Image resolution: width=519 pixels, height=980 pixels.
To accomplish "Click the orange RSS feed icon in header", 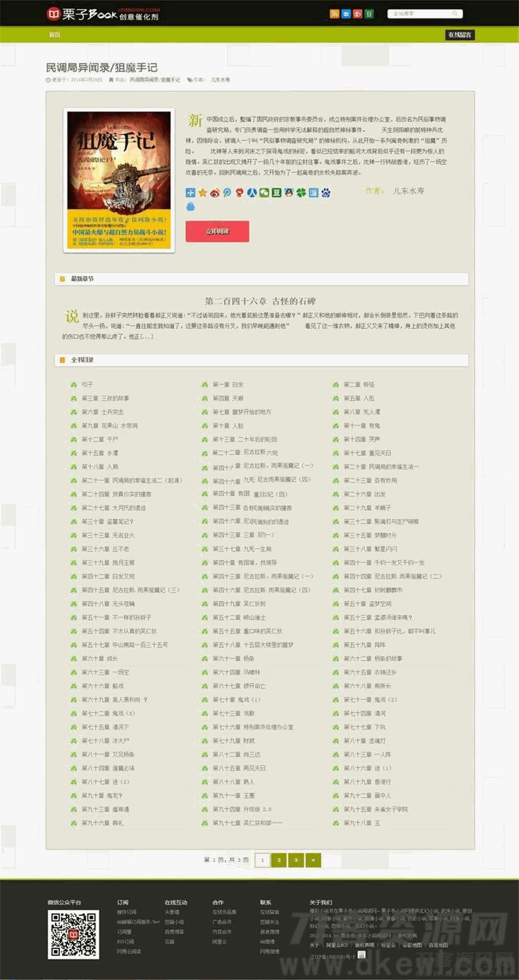I will click(334, 14).
